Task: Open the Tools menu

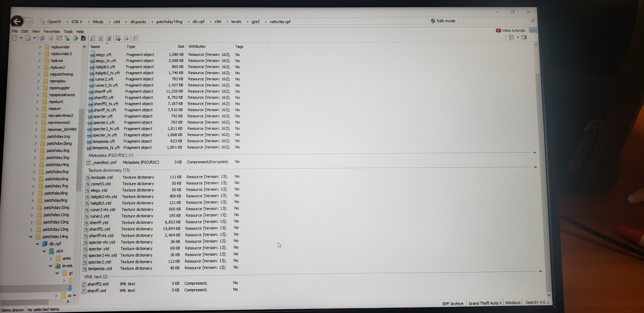Action: (68, 31)
